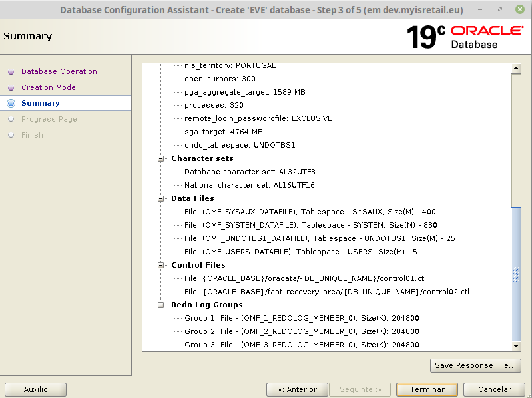Go back with the Anterior button
The width and height of the screenshot is (532, 398).
point(297,389)
